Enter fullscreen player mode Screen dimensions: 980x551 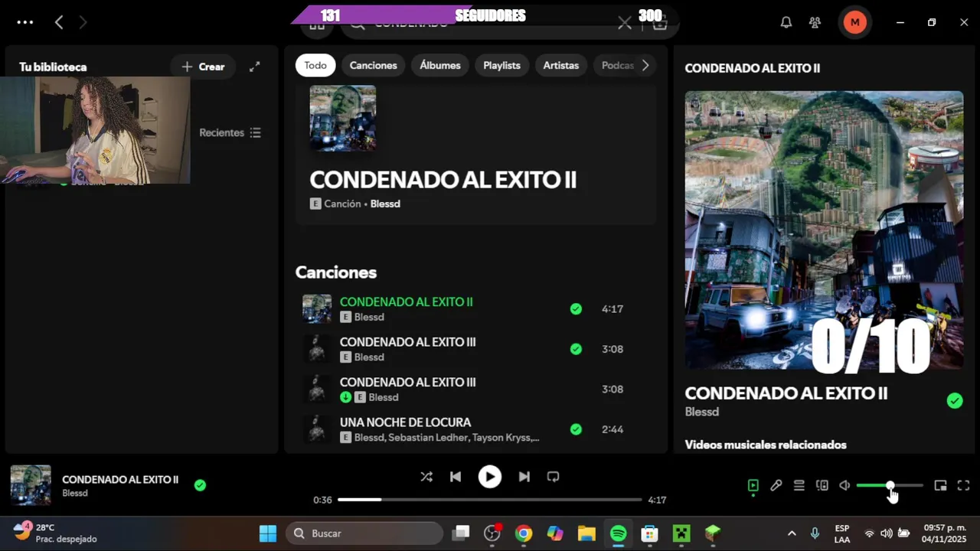964,485
